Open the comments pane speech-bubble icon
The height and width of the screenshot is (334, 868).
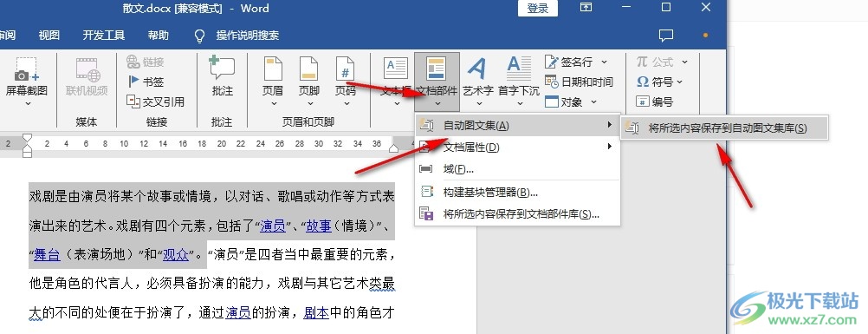click(x=666, y=36)
